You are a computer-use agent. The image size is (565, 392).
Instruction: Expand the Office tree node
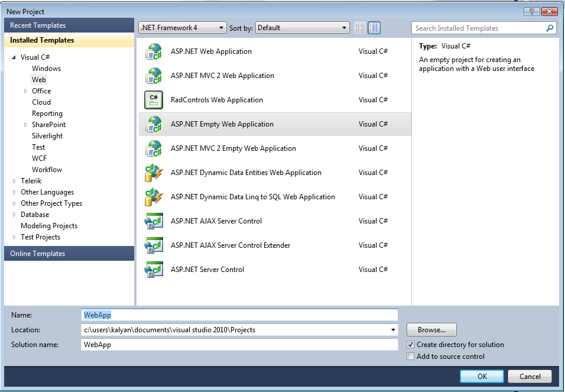pyautogui.click(x=25, y=91)
